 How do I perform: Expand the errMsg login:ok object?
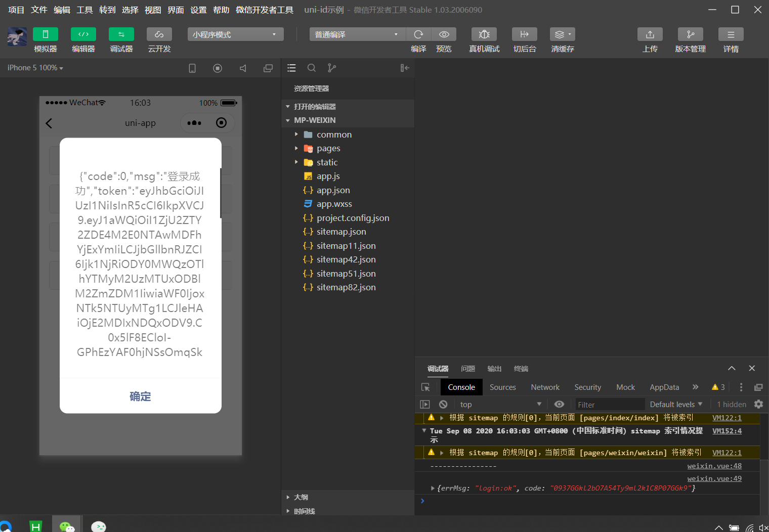coord(433,488)
